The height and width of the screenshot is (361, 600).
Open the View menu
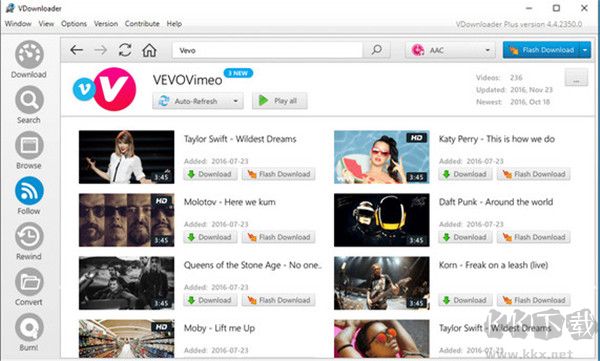[x=46, y=24]
